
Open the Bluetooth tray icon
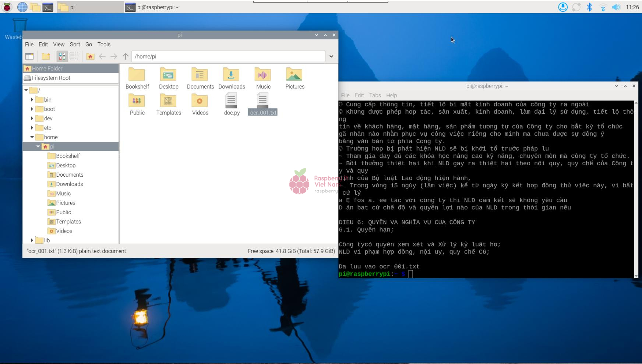[x=589, y=7]
